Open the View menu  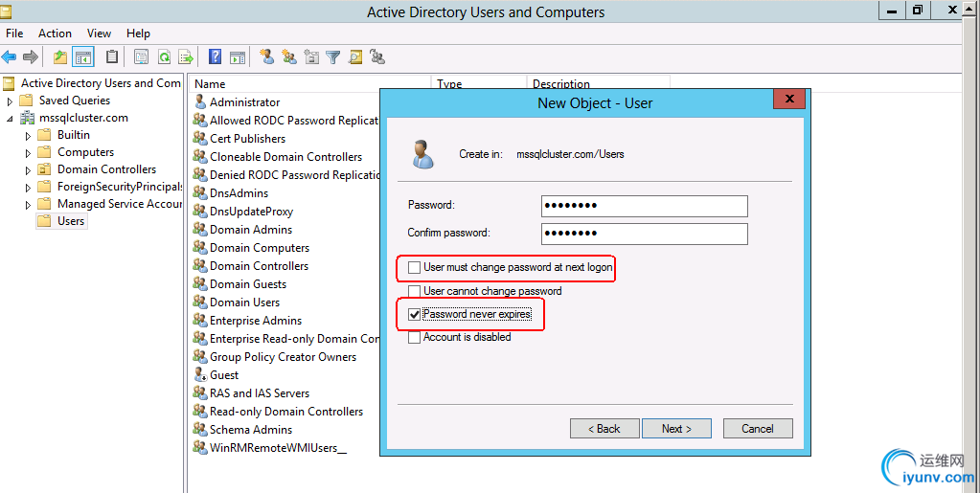tap(99, 34)
